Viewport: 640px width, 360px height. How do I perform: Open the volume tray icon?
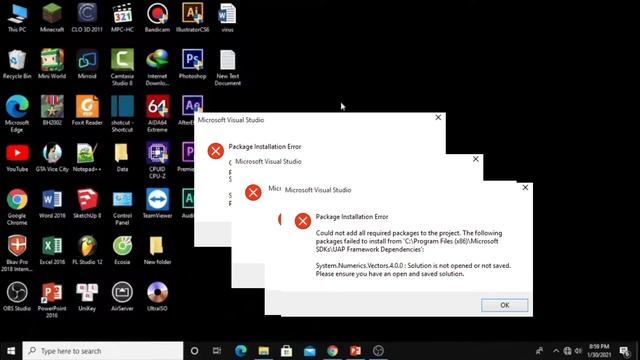[578, 351]
